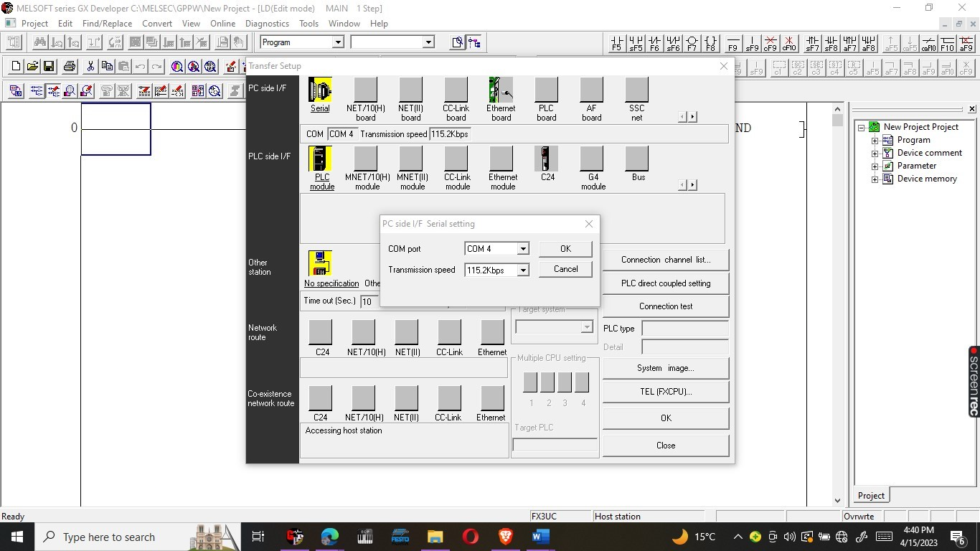Collapse the New Project tree node
Viewport: 980px width, 551px height.
(x=862, y=128)
